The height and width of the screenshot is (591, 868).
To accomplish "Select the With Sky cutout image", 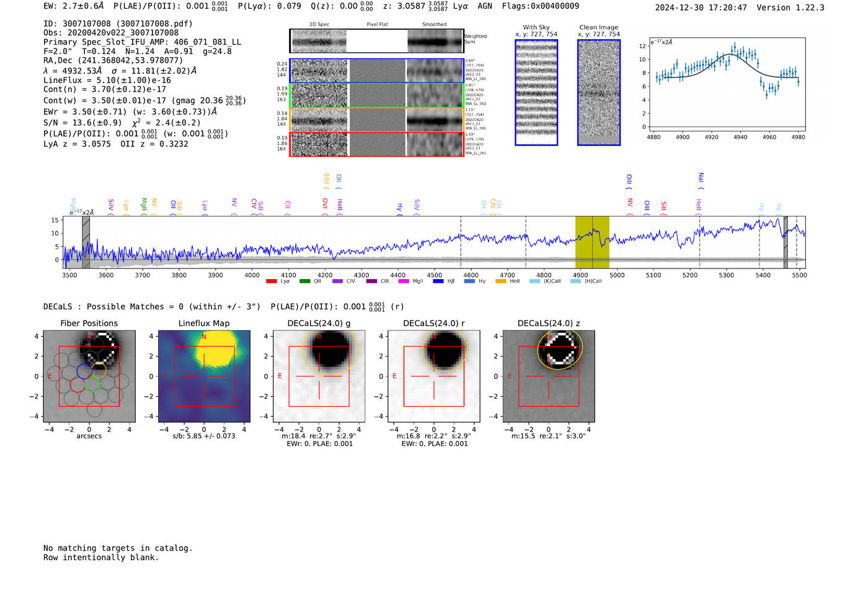I will [x=536, y=92].
